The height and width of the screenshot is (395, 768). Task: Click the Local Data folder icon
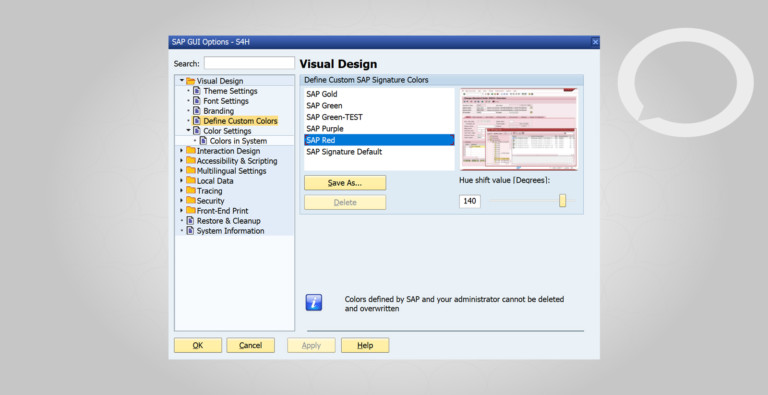coord(191,180)
